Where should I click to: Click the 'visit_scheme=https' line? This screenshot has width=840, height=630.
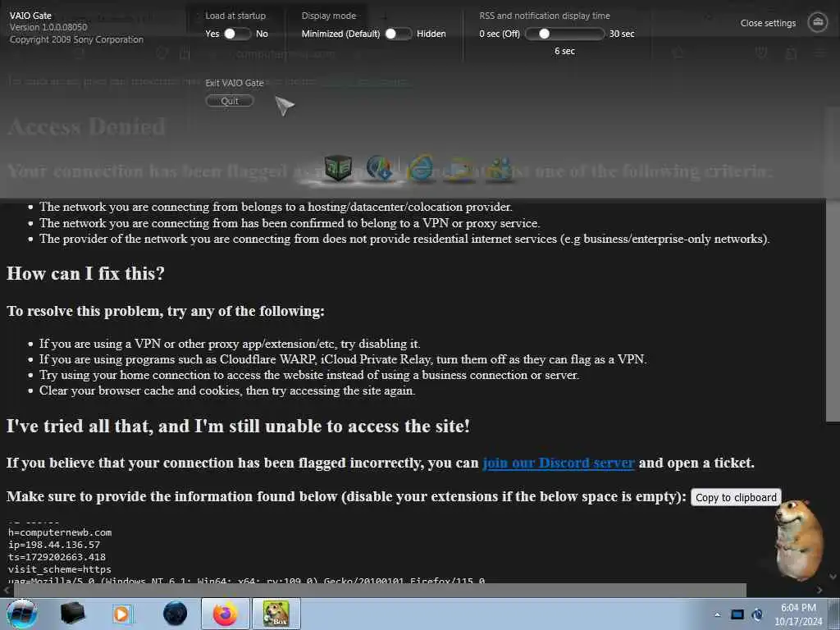60,569
